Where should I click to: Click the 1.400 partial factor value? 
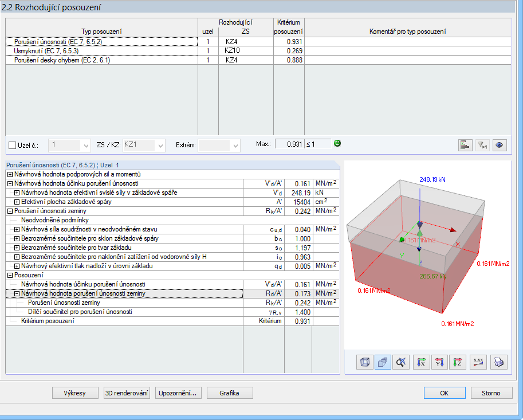(298, 312)
